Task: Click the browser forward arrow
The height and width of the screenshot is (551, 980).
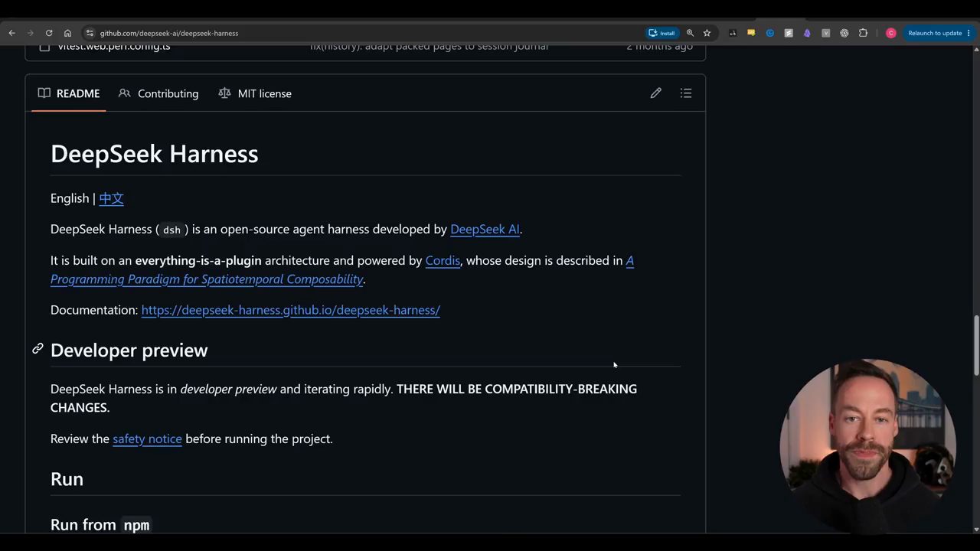Action: point(30,33)
